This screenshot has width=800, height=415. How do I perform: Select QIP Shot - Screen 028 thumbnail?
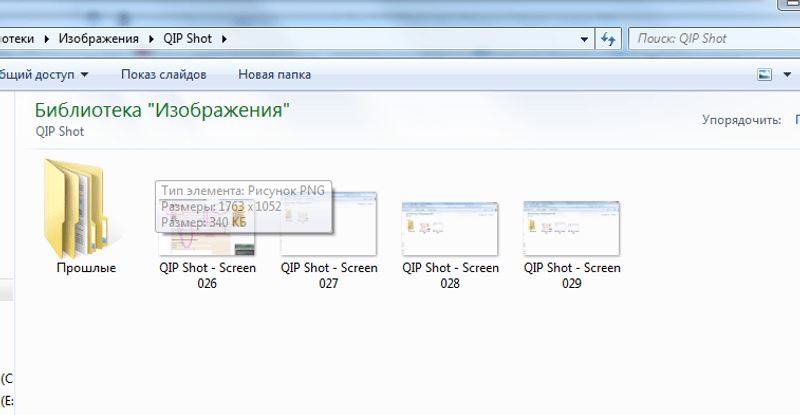(449, 229)
